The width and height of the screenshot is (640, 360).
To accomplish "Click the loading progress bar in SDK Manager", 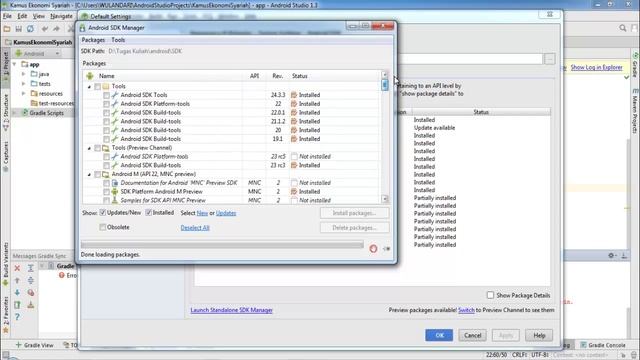I will (x=222, y=245).
